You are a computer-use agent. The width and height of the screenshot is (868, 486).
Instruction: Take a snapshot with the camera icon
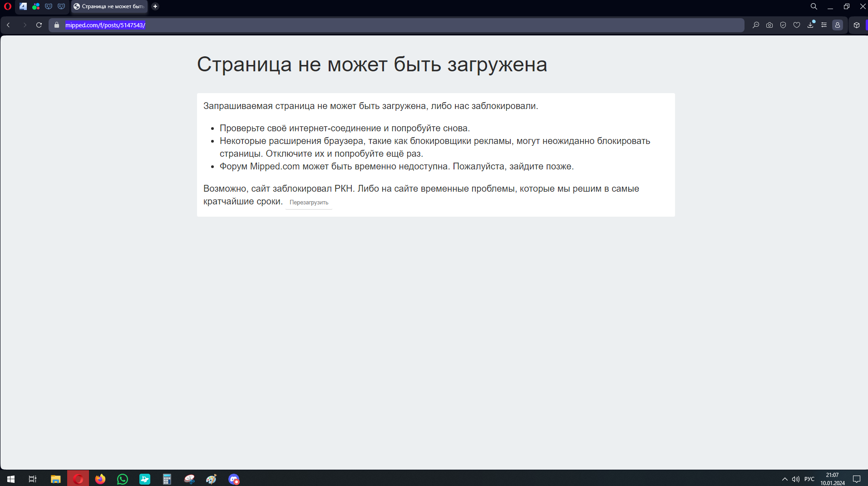pos(769,25)
